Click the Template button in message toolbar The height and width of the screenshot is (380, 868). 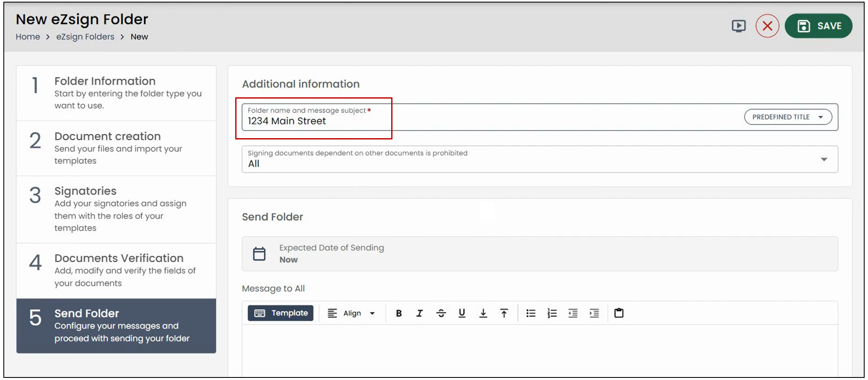(280, 313)
